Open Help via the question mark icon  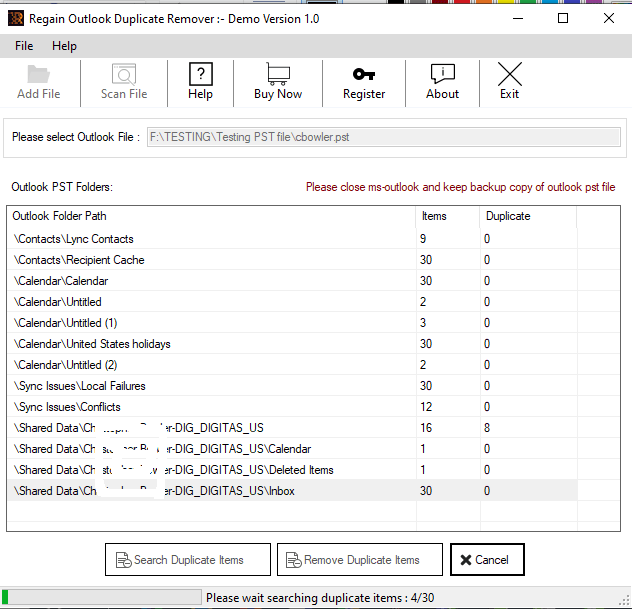click(x=201, y=74)
